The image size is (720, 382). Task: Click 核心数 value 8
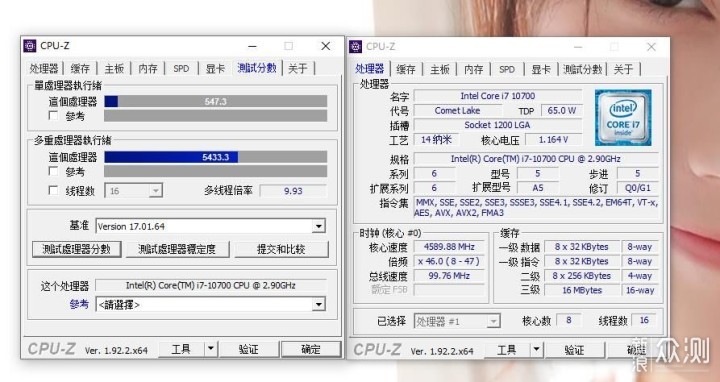569,320
